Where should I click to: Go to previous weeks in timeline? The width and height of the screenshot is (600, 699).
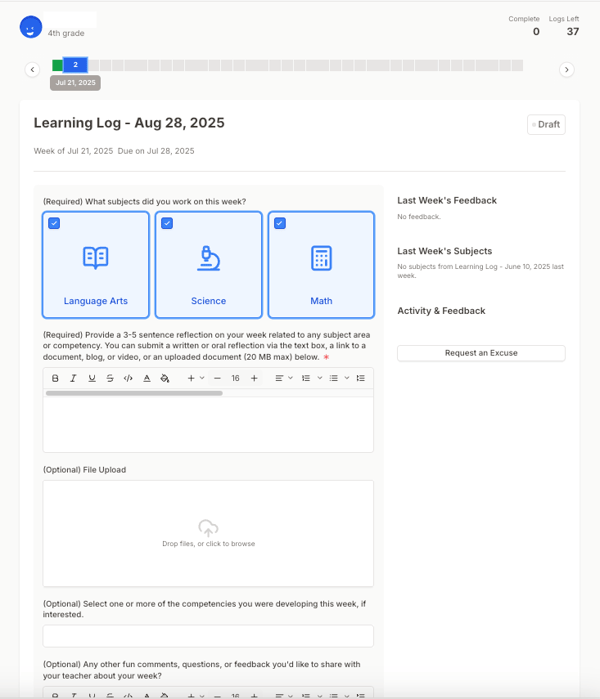point(32,69)
